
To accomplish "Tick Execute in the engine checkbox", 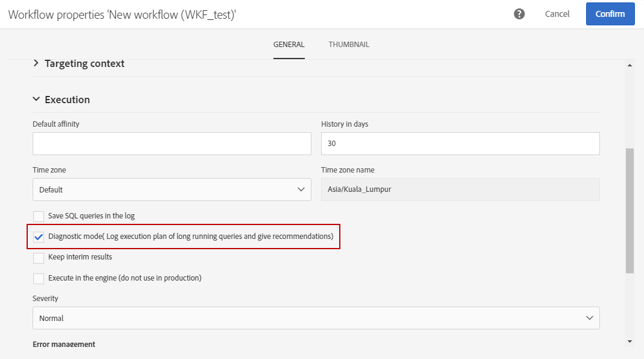I will tap(39, 279).
